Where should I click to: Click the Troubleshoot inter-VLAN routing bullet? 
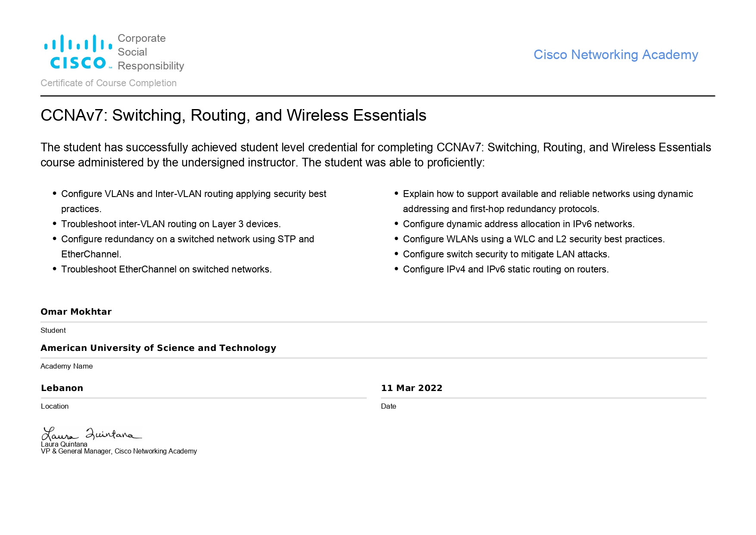click(x=171, y=224)
